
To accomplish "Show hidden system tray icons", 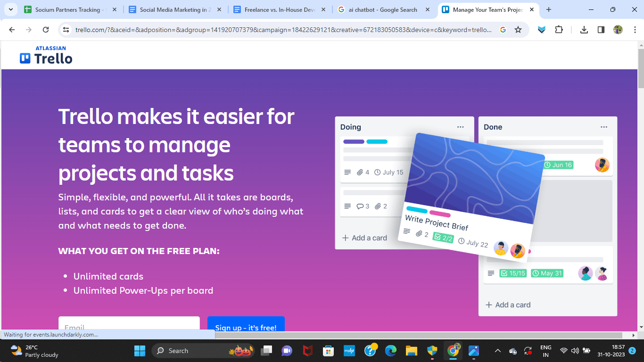I will (x=497, y=351).
